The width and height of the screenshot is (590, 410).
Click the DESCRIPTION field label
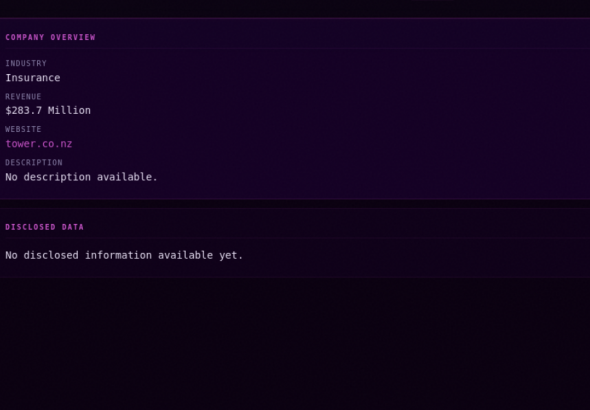(34, 162)
